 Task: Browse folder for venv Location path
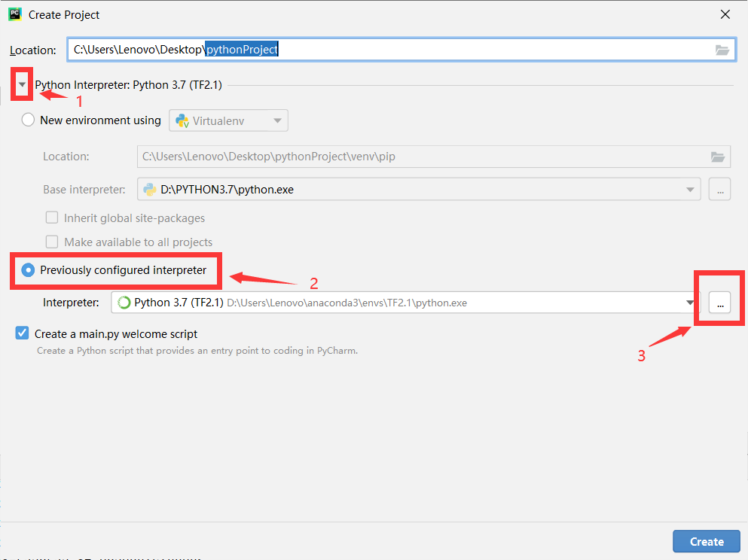pos(717,157)
